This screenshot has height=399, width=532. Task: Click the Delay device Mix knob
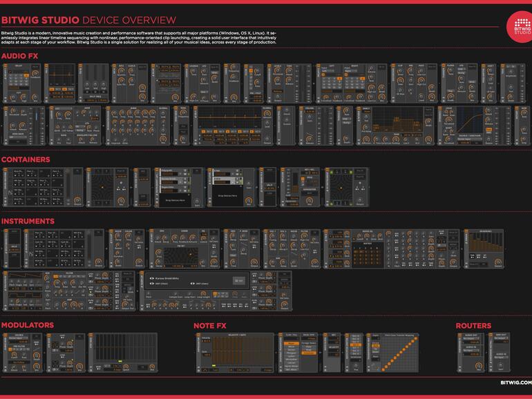(x=35, y=97)
